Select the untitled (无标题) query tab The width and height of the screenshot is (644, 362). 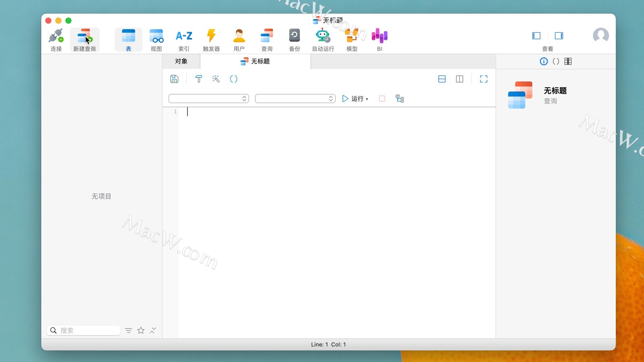pos(255,61)
